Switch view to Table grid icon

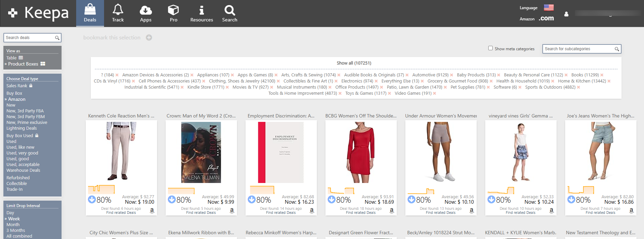click(21, 58)
